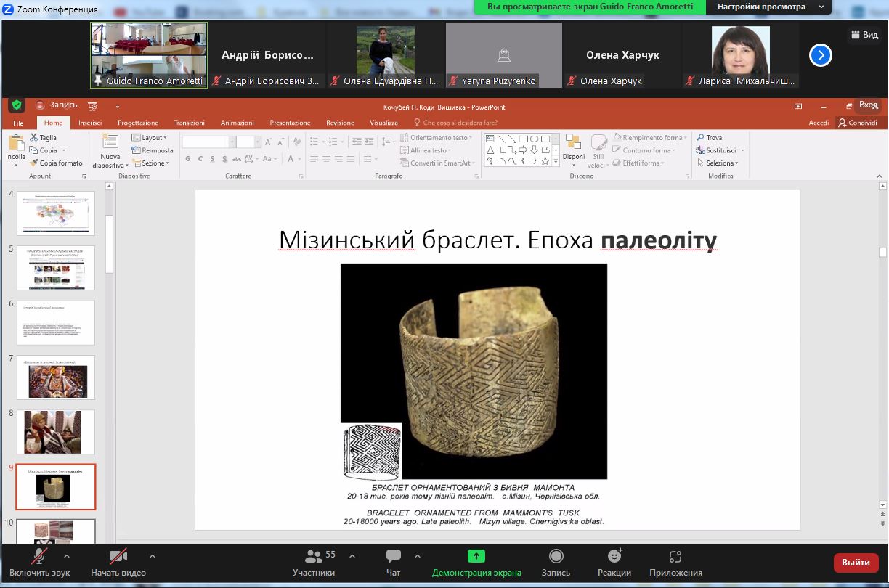Image resolution: width=889 pixels, height=588 pixels.
Task: Open the Home ribbon tab
Action: [x=53, y=123]
